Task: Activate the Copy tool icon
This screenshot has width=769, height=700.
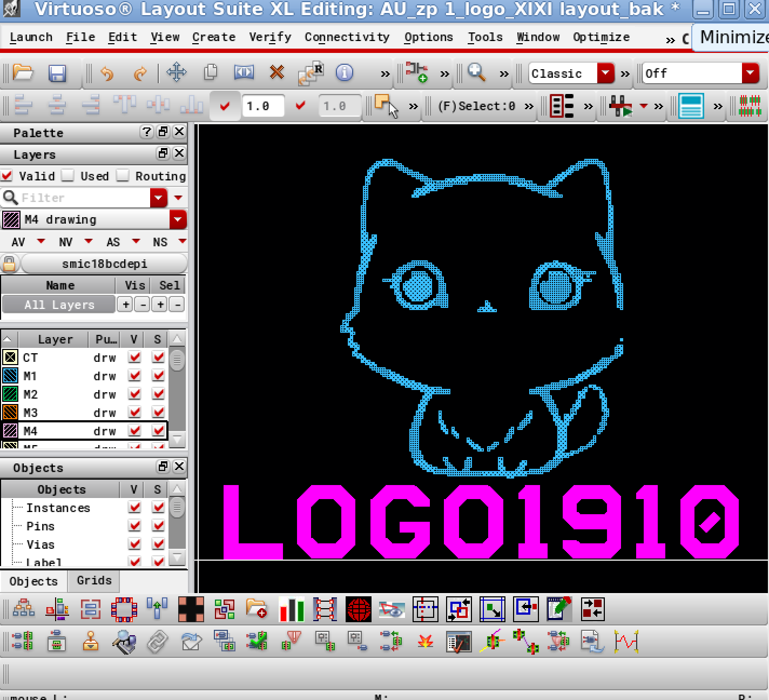Action: [211, 72]
